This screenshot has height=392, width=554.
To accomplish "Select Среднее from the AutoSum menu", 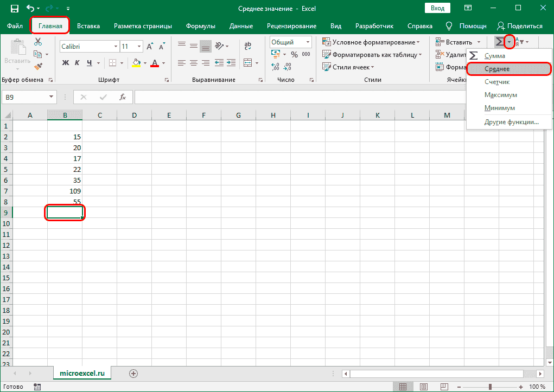I will pyautogui.click(x=508, y=68).
